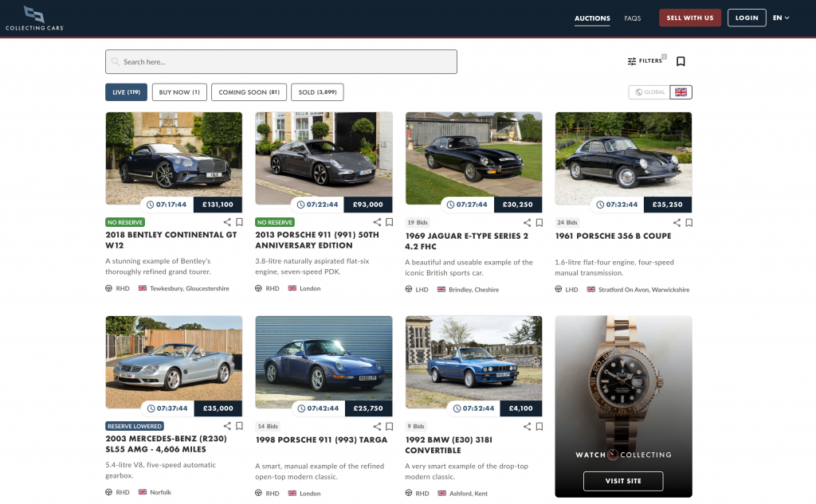Open the 2003 Mercedes-Benz SL55 AMG title
Screen dimensions: 816x504
pos(166,443)
